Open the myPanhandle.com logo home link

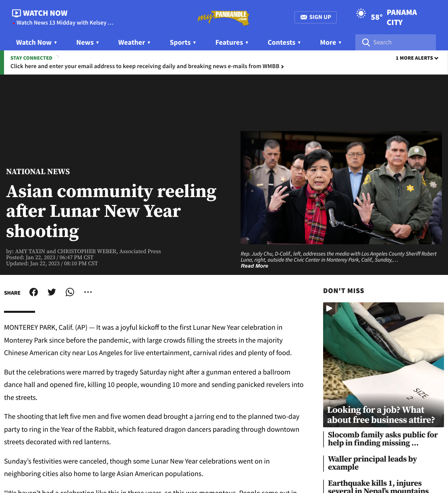pos(224,17)
